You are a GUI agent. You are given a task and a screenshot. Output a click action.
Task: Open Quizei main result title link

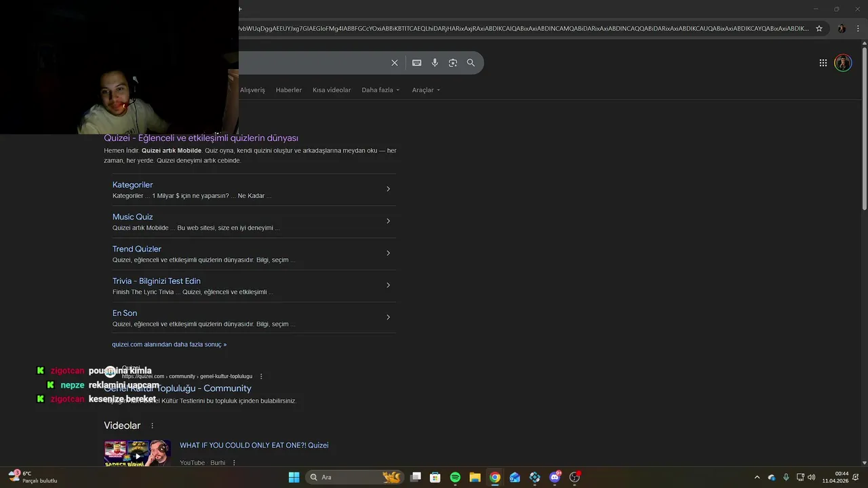coord(201,138)
